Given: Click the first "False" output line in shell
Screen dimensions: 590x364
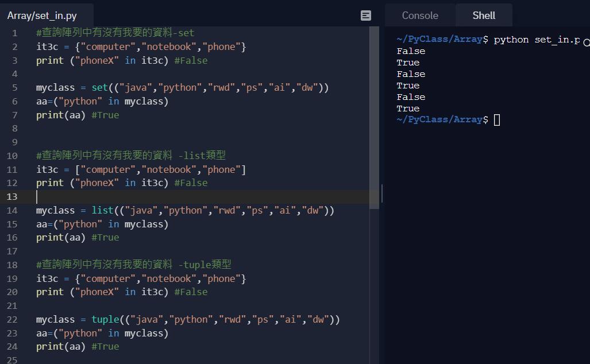Looking at the screenshot, I should (x=411, y=51).
